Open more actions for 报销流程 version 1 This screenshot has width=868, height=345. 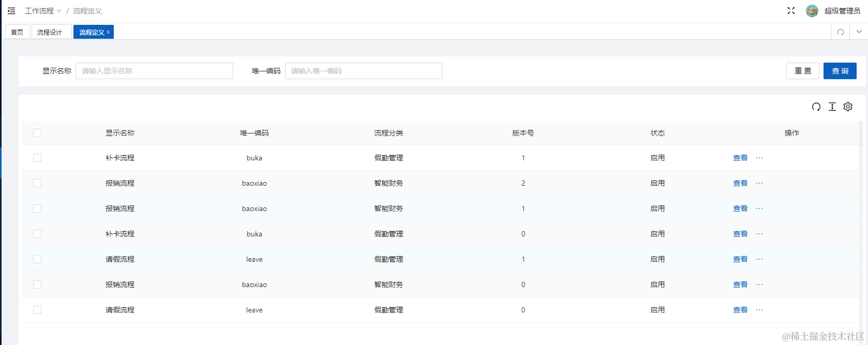pyautogui.click(x=759, y=208)
